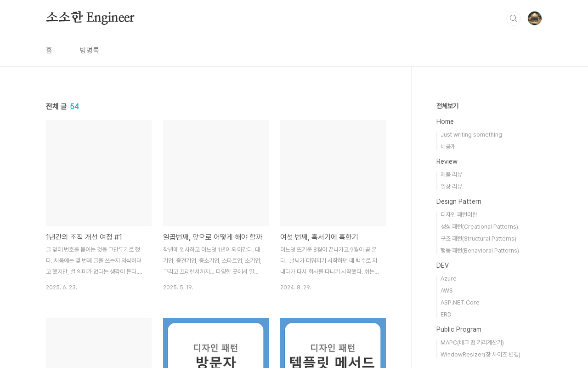Select the 홈 menu item
Image resolution: width=588 pixels, height=368 pixels.
click(x=49, y=50)
